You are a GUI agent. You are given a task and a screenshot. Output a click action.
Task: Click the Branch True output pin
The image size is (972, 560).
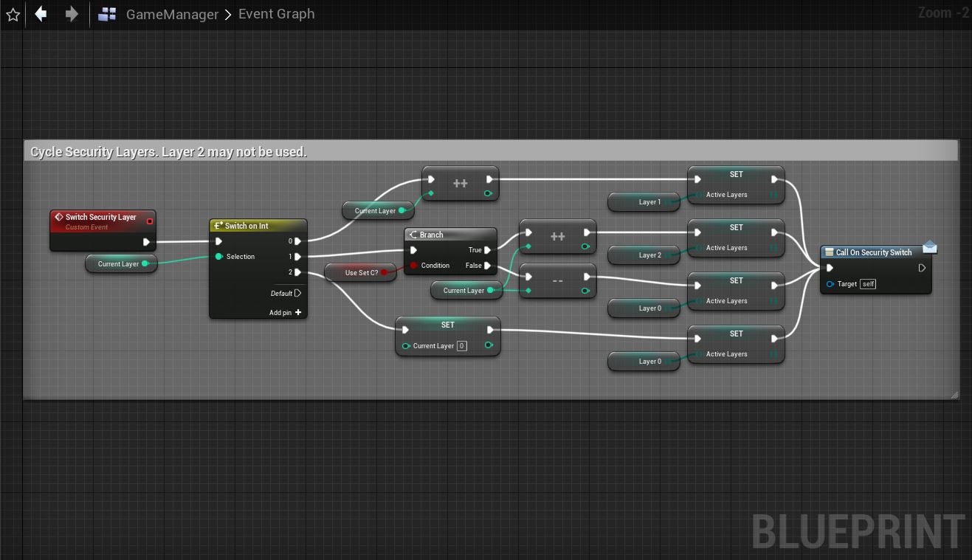[x=488, y=250]
